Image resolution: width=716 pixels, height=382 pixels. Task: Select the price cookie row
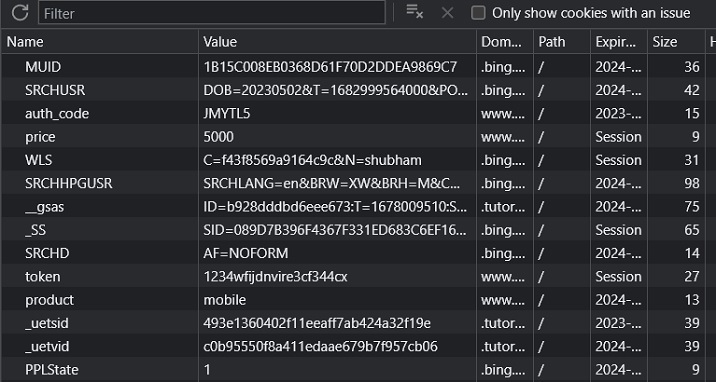(358, 136)
